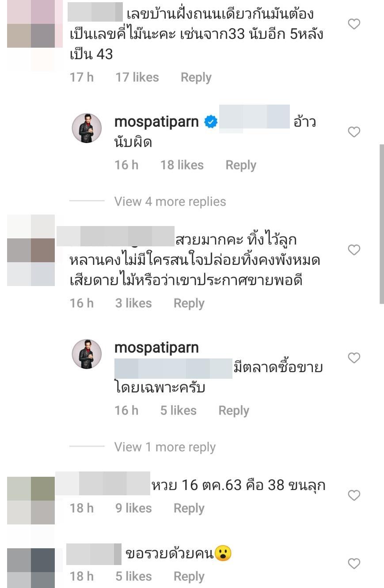Click the vertical scrollbar thumb on the right edge

(x=382, y=224)
